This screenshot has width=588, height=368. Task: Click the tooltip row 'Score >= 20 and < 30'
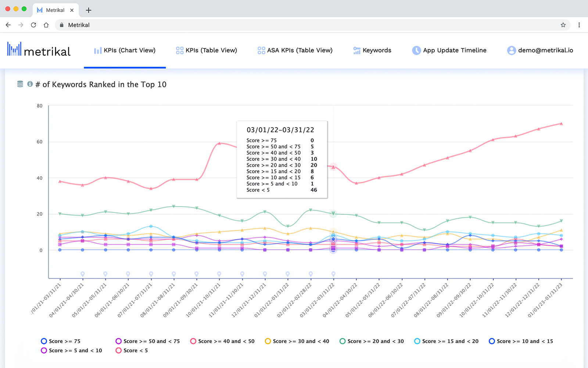pyautogui.click(x=282, y=165)
